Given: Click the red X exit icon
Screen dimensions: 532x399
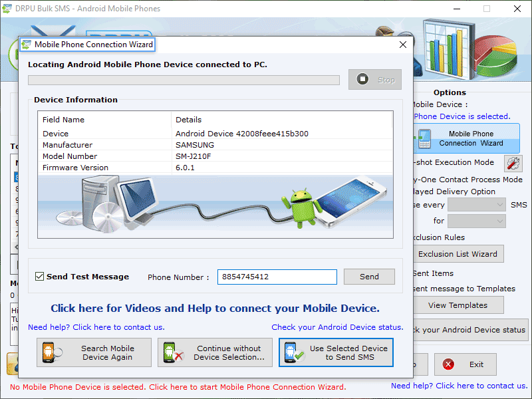Looking at the screenshot, I should pos(448,364).
